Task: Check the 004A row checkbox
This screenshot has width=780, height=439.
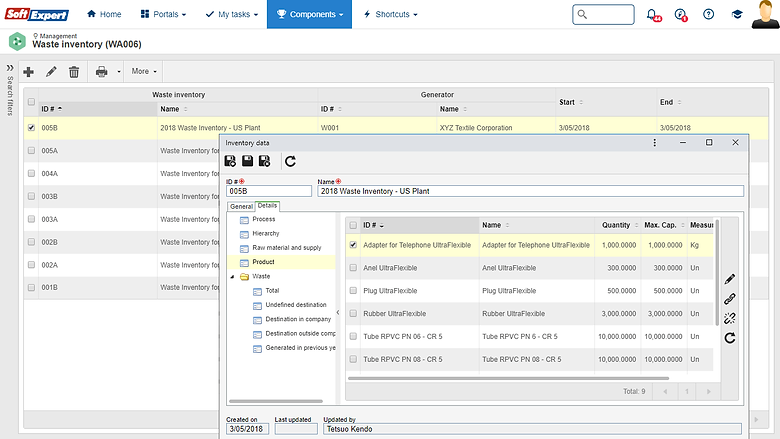Action: click(31, 174)
